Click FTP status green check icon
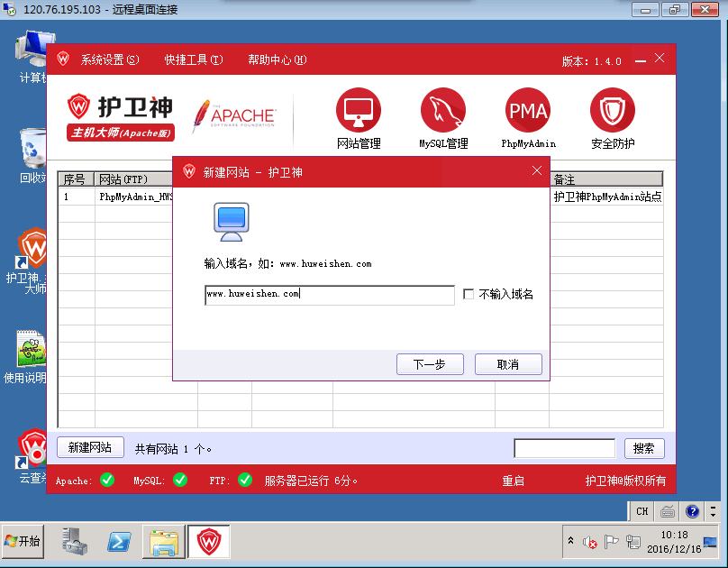Image resolution: width=728 pixels, height=568 pixels. (245, 480)
